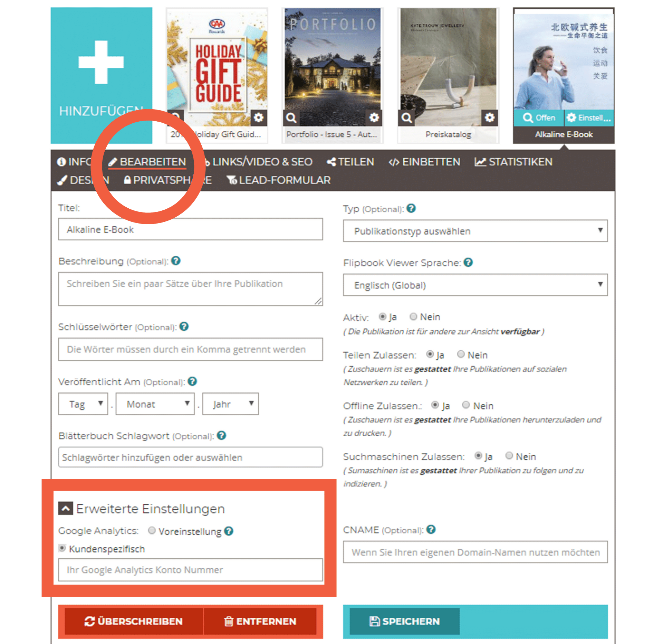This screenshot has height=644, width=663.
Task: Click the Titel input field
Action: point(190,229)
